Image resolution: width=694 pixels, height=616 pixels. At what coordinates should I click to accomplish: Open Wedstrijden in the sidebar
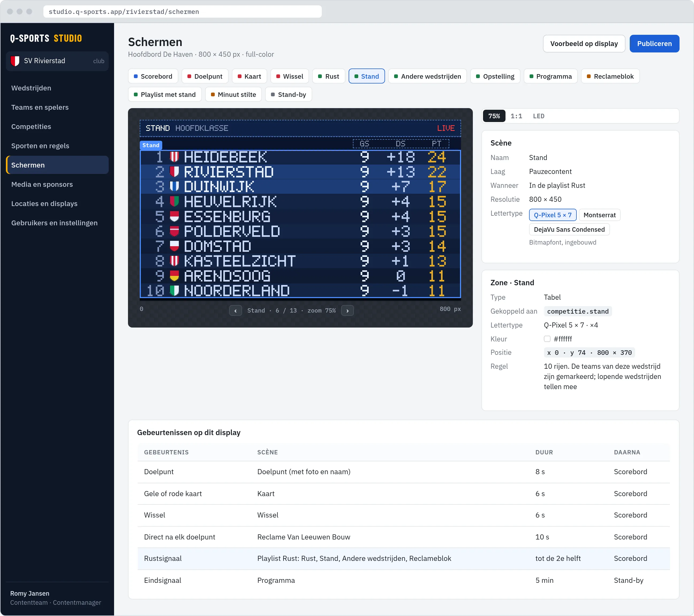[57, 88]
